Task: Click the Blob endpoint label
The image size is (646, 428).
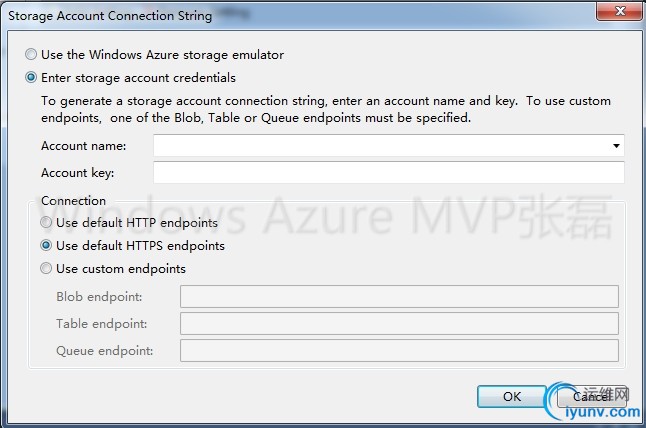Action: [99, 297]
